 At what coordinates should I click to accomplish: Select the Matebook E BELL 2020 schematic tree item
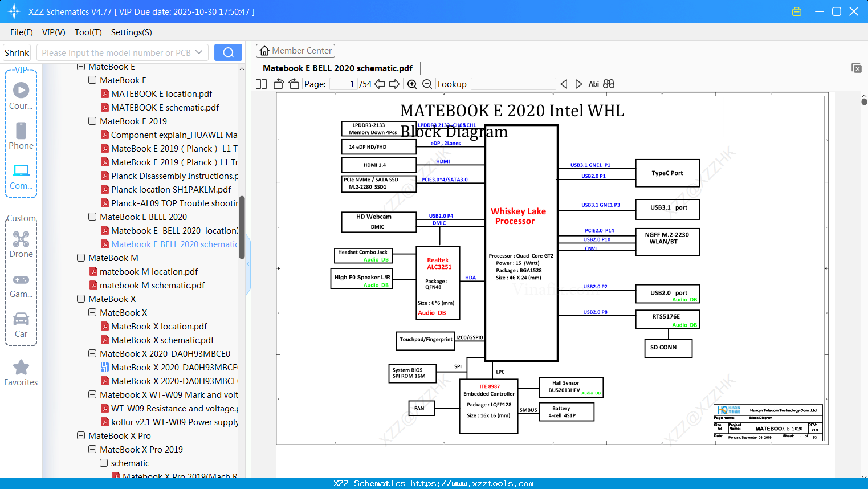tap(170, 244)
